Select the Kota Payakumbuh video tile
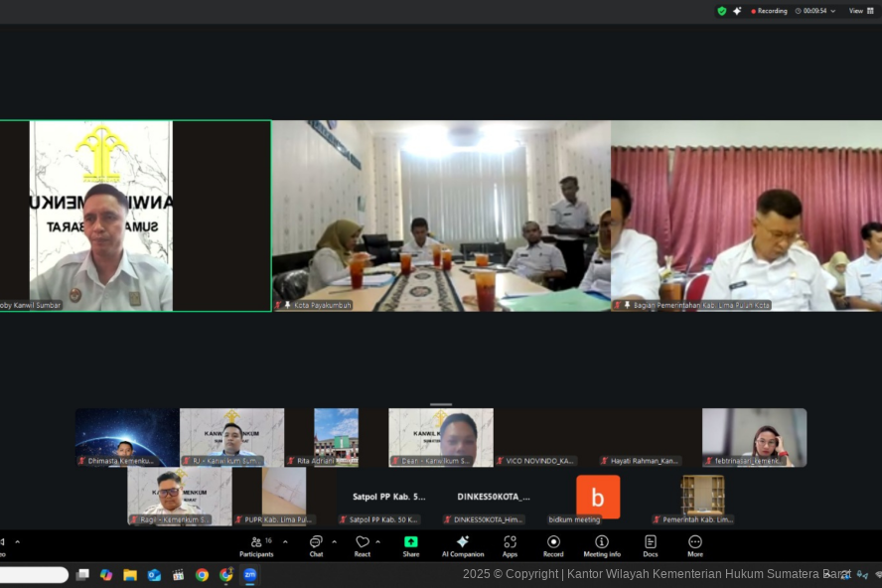Screen dimensions: 882x588 tap(441, 216)
